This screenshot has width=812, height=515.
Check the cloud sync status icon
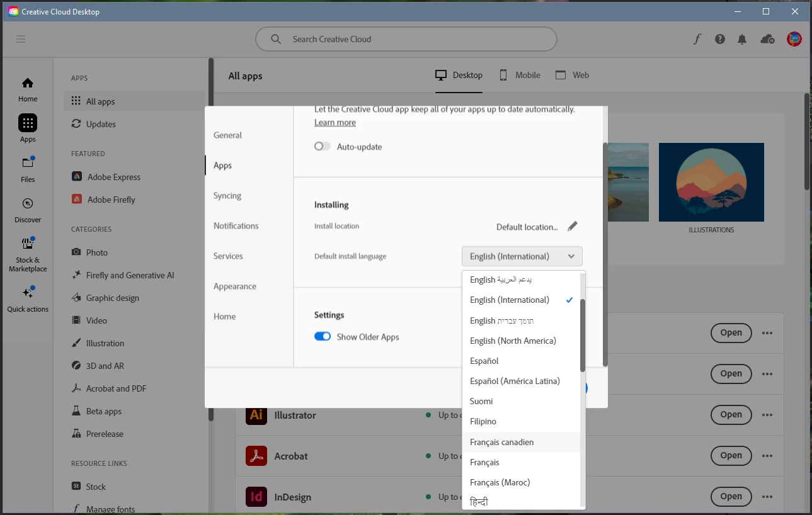tap(767, 39)
